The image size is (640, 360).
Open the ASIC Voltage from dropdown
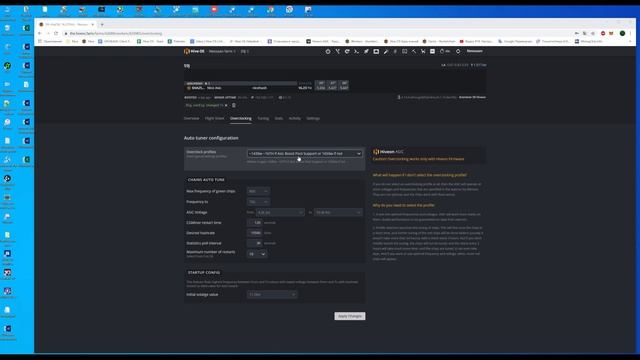click(x=280, y=212)
